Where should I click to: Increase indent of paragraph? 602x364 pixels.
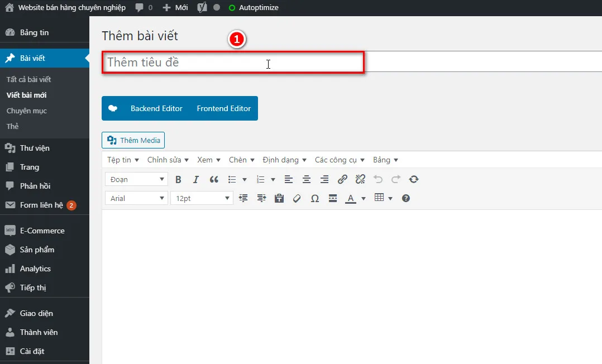pos(261,198)
